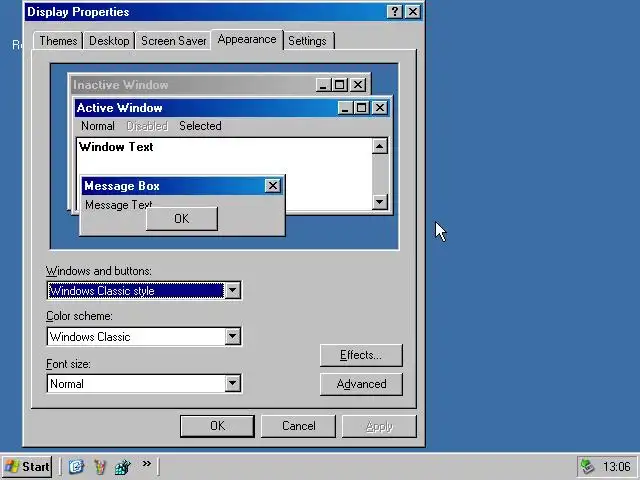Click the preview Message Box OK button
This screenshot has height=480, width=640.
pos(182,219)
